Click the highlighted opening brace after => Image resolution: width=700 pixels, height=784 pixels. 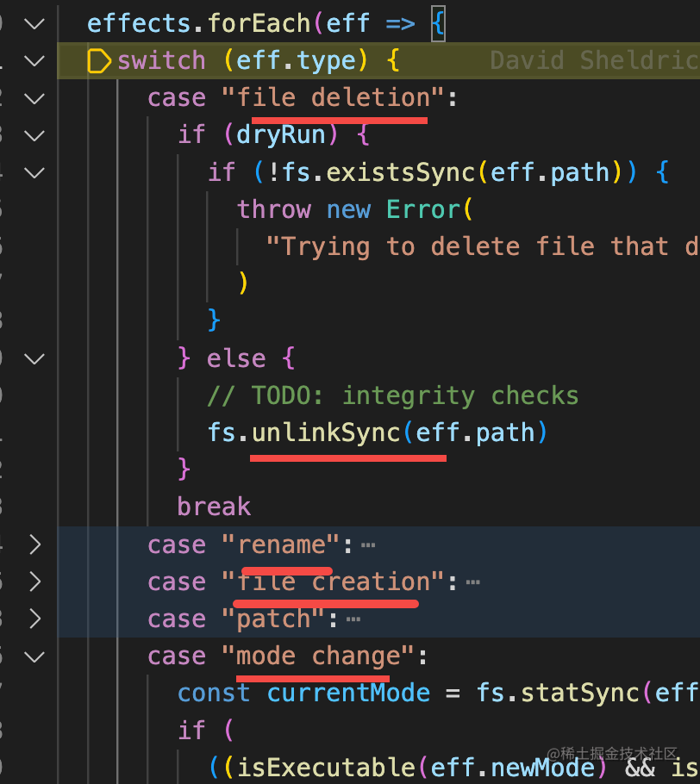click(x=438, y=23)
